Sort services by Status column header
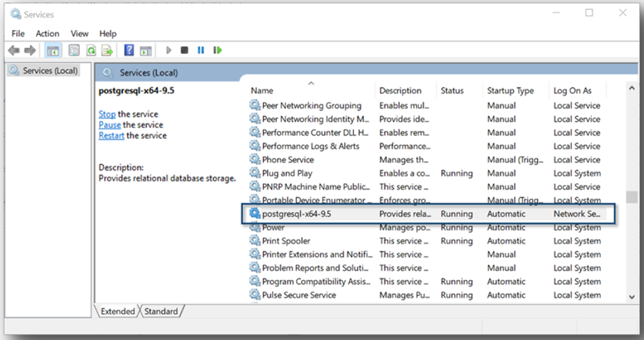 coord(452,90)
